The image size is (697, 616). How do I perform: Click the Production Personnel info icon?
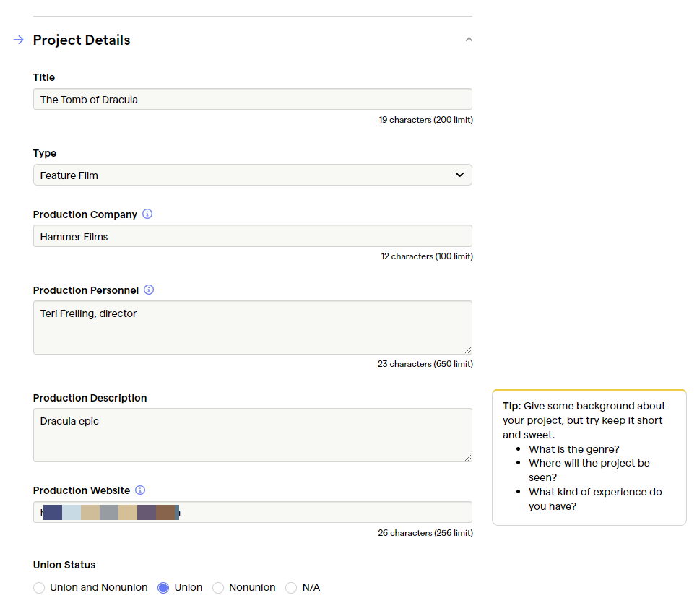149,290
